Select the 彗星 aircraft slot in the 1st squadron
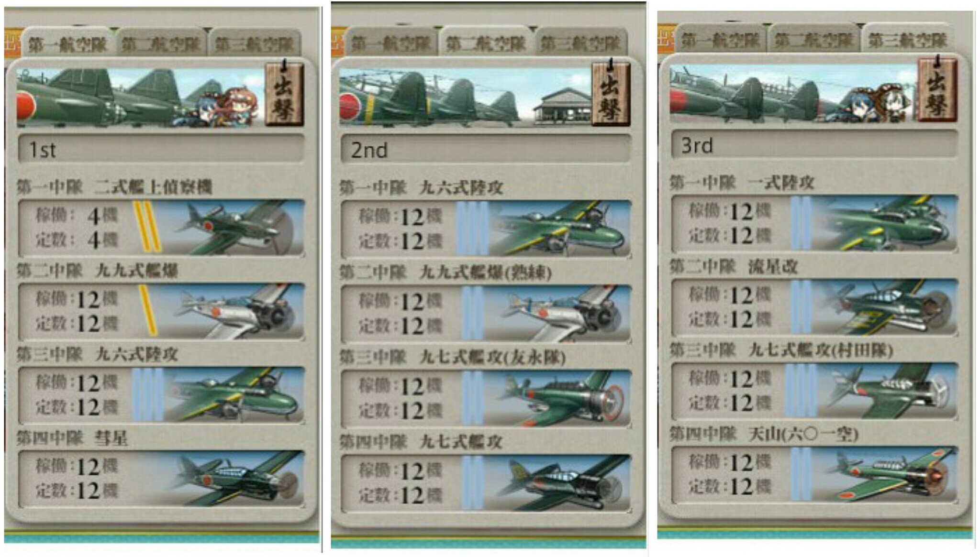This screenshot has height=557, width=980. point(161,479)
